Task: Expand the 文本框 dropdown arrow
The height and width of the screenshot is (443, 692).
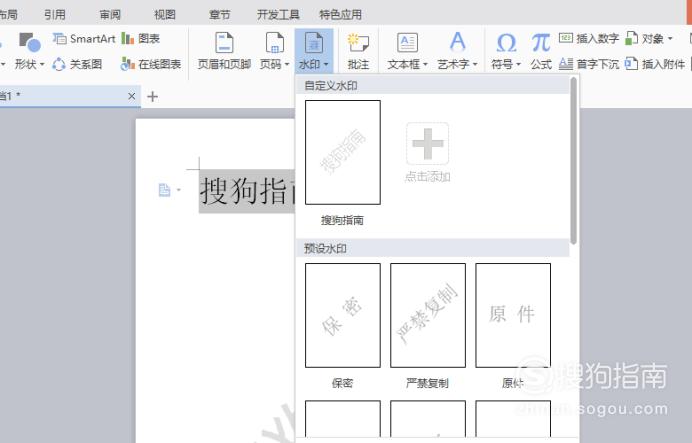Action: [425, 64]
